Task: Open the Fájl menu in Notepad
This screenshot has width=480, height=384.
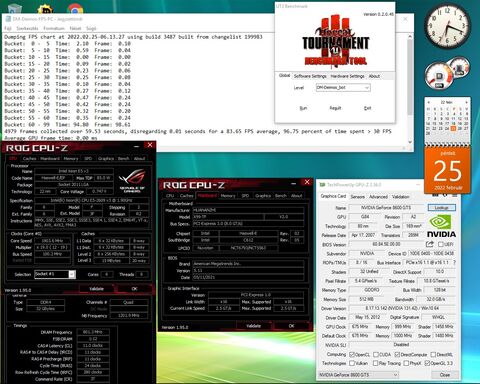Action: tap(8, 28)
